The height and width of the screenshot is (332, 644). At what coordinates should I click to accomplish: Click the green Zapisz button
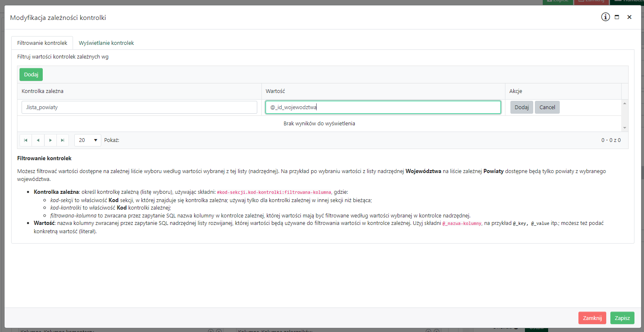coord(622,318)
